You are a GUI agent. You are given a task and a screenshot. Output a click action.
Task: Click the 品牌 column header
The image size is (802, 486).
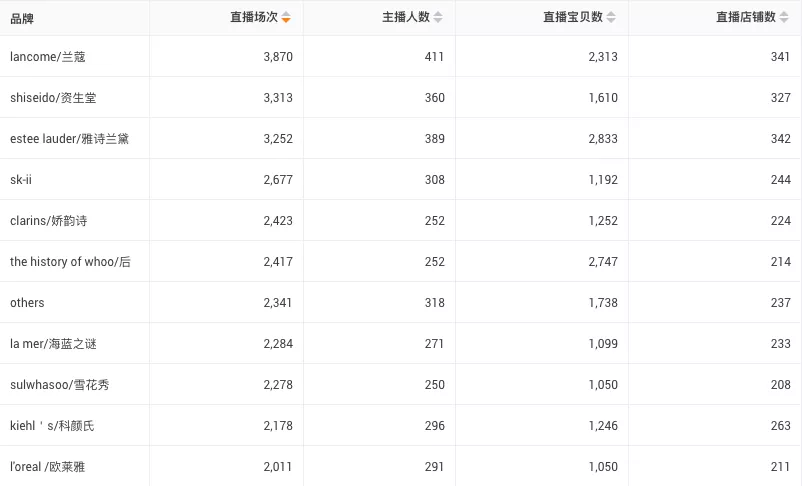[22, 19]
